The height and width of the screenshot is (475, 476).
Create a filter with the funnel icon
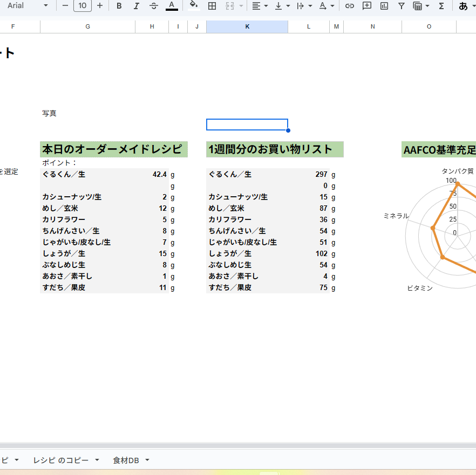[402, 6]
